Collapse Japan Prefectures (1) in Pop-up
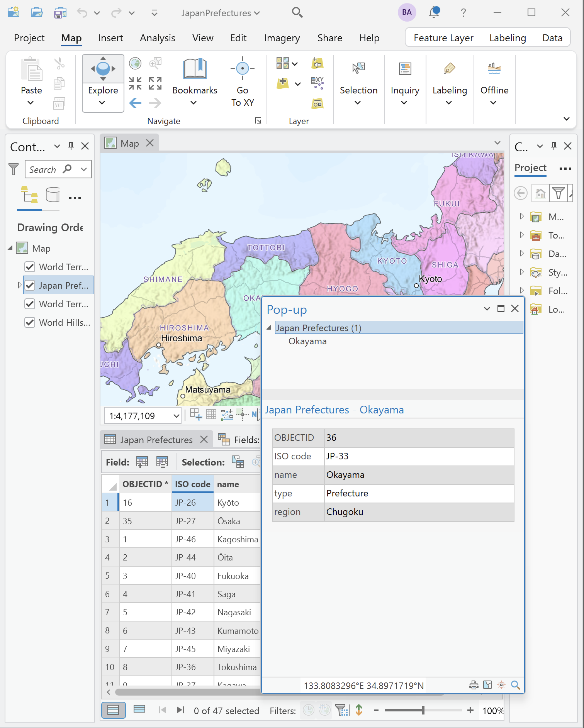Image resolution: width=584 pixels, height=728 pixels. click(269, 328)
